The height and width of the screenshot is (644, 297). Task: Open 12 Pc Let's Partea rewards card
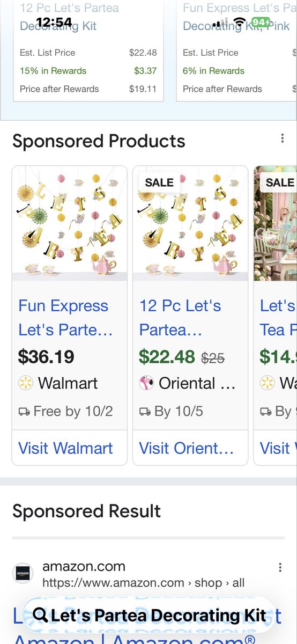click(88, 50)
